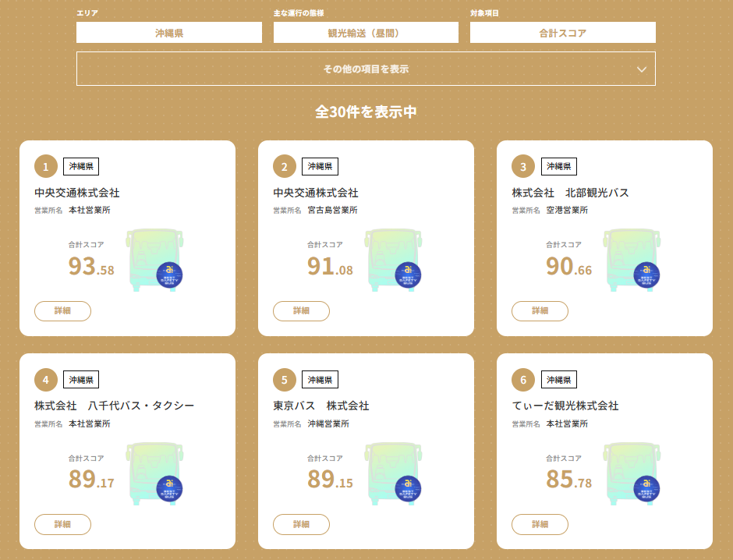The height and width of the screenshot is (560, 733).
Task: Open 詳細 for 中央交通 宮古島営業所
Action: pyautogui.click(x=301, y=310)
